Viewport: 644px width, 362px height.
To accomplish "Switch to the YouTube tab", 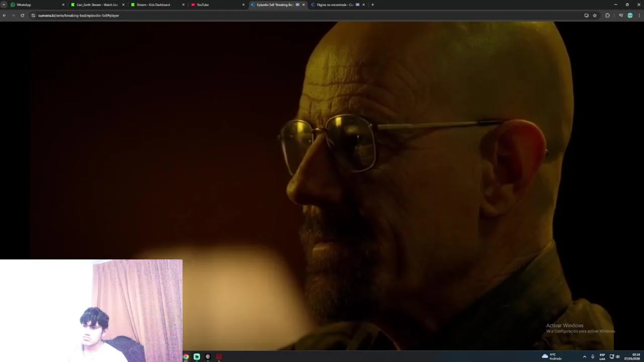I will pos(217,5).
